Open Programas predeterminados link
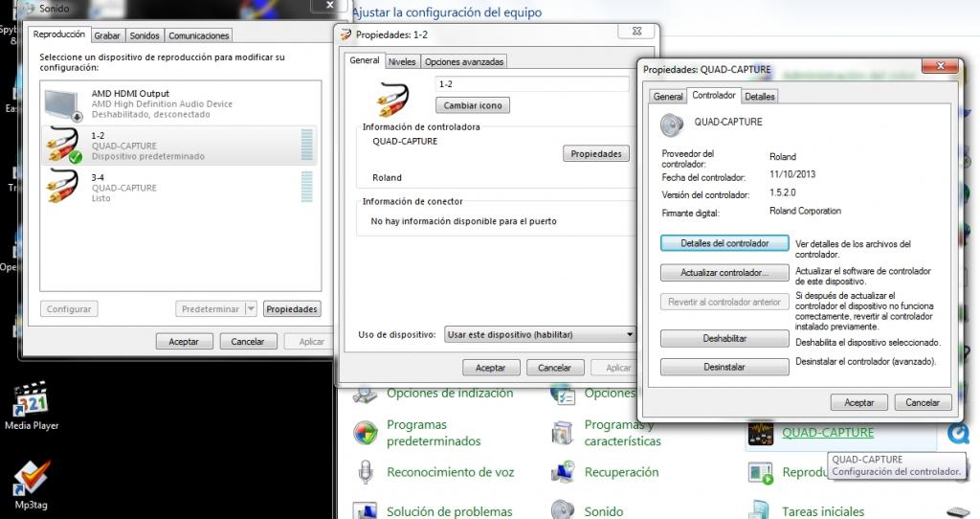Image resolution: width=980 pixels, height=519 pixels. pyautogui.click(x=434, y=433)
